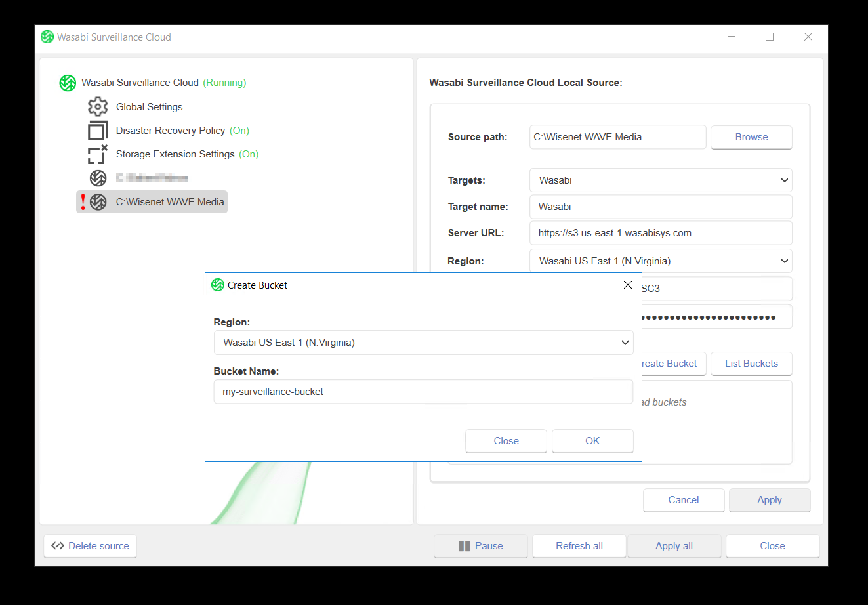This screenshot has height=605, width=868.
Task: Click the Wasabi logo in the main window title bar
Action: click(47, 37)
